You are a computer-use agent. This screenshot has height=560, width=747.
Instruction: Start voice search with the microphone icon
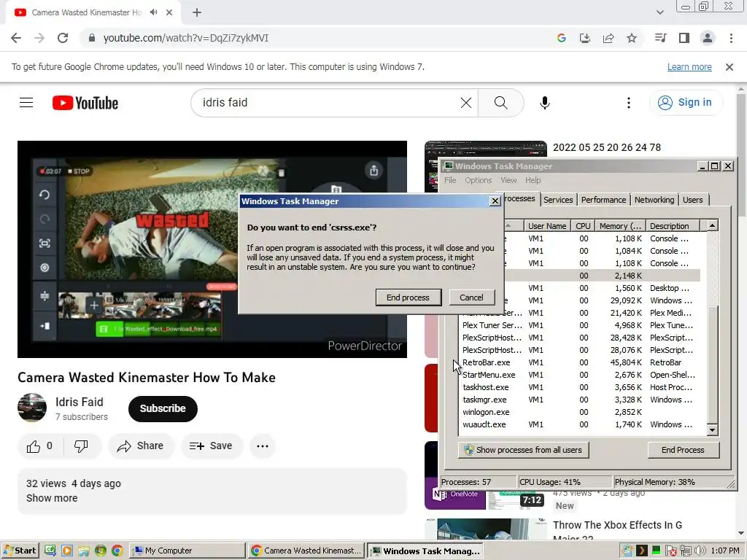click(545, 102)
